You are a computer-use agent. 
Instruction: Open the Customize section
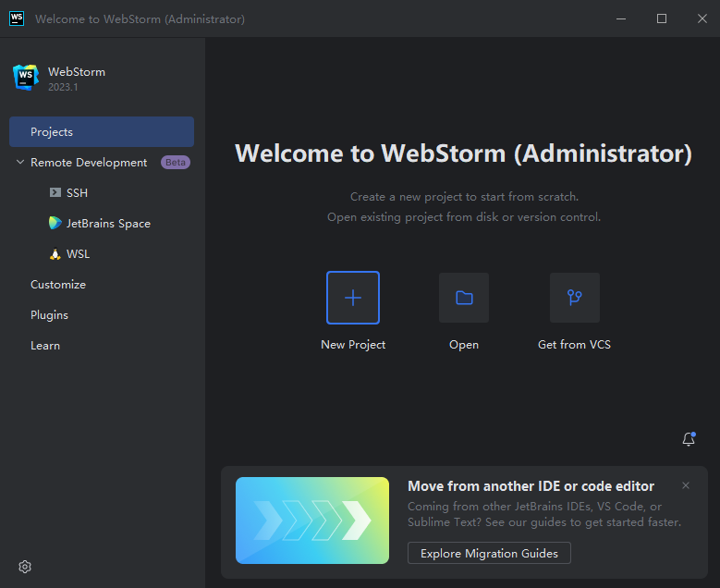58,285
